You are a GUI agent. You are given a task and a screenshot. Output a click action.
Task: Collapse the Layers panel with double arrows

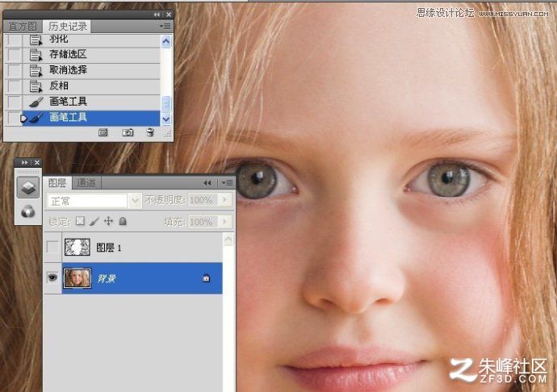coord(207,183)
